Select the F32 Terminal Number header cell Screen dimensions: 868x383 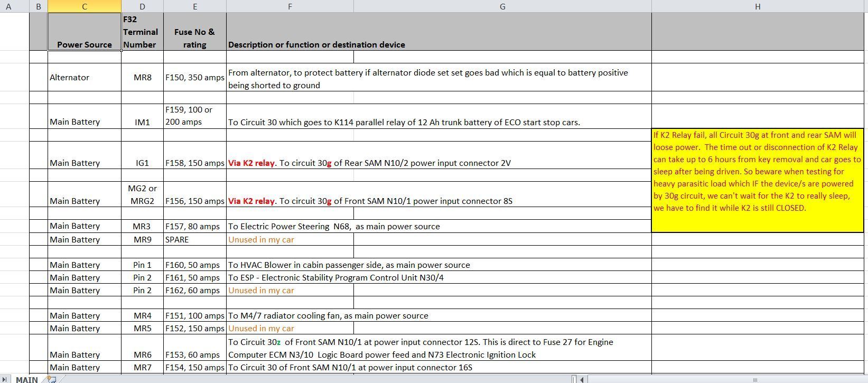(143, 32)
